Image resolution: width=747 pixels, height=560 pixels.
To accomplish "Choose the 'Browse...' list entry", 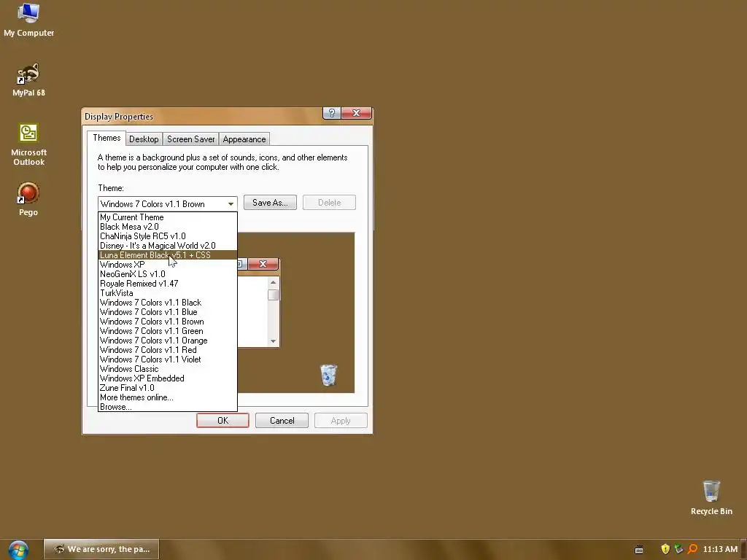I will tap(168, 407).
